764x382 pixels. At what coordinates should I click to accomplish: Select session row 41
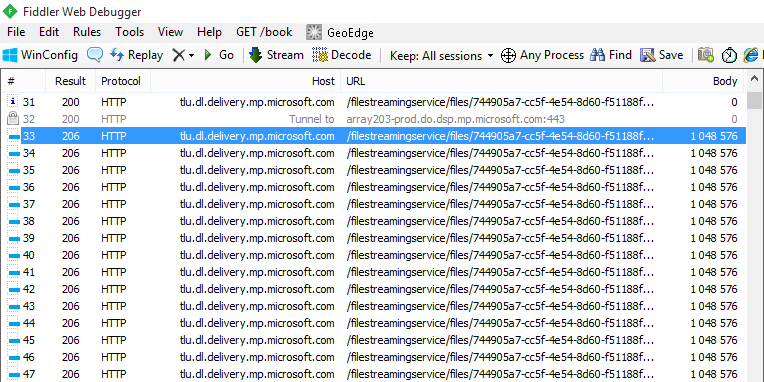tap(373, 272)
